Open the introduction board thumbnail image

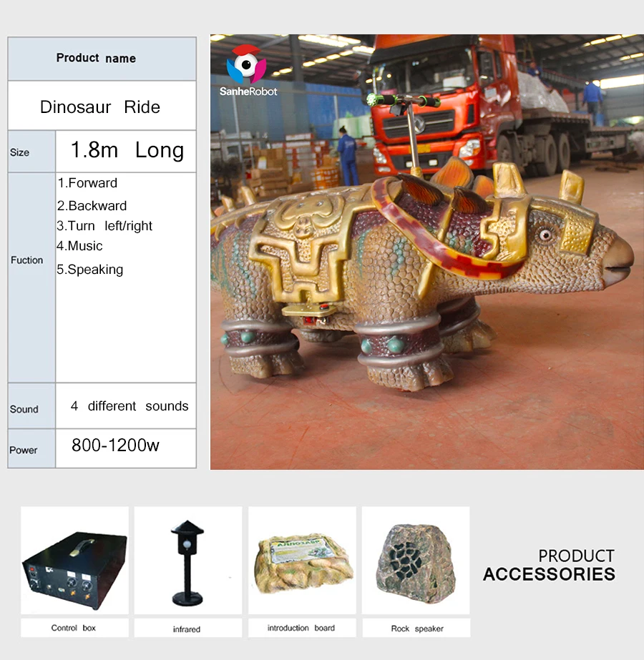click(302, 560)
